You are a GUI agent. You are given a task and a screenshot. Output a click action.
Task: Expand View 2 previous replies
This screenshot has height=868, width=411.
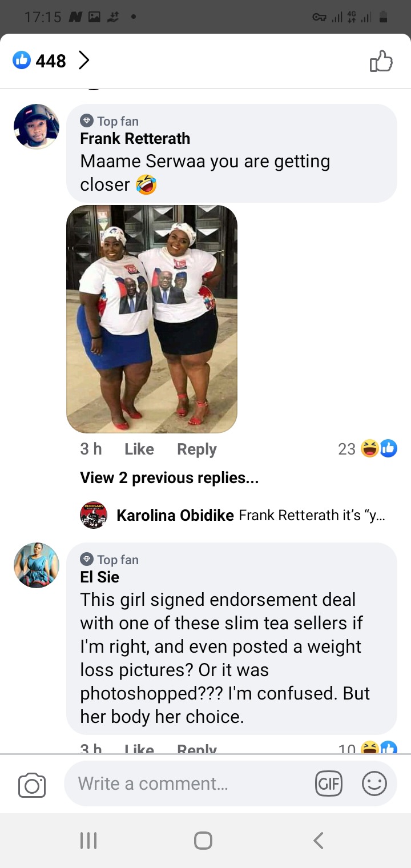170,478
